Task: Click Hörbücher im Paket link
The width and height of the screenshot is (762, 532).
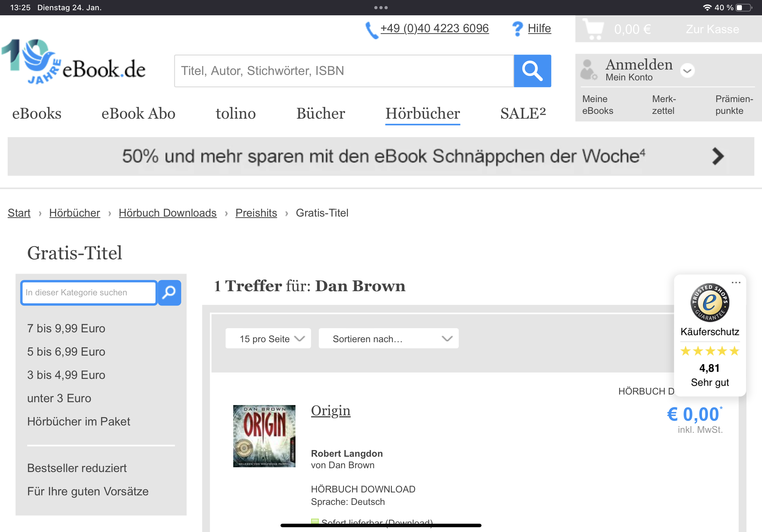Action: pyautogui.click(x=78, y=422)
